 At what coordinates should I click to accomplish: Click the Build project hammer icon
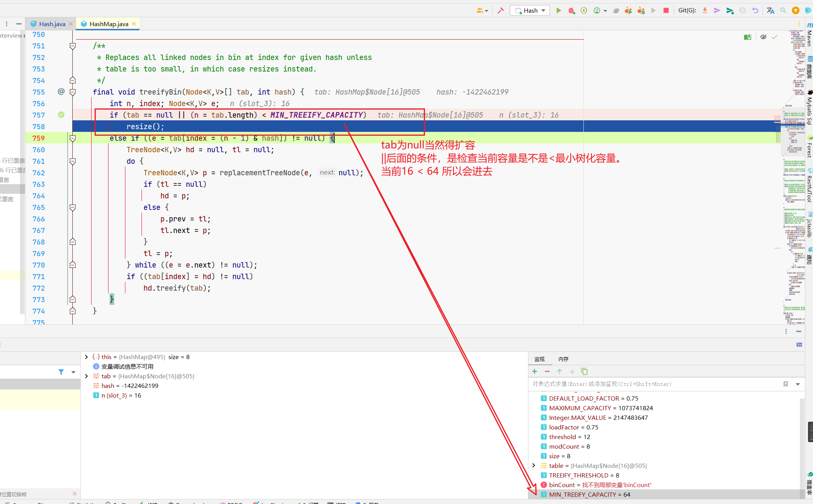click(x=501, y=10)
